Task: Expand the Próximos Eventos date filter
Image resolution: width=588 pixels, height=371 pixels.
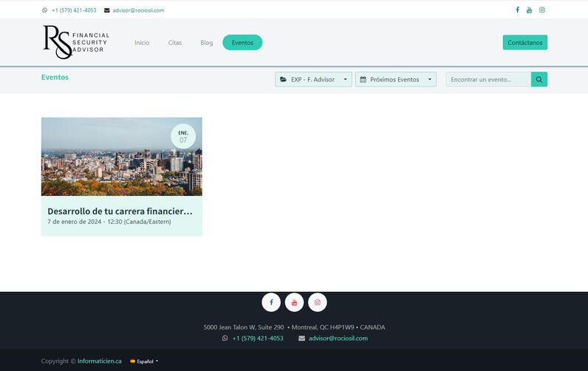Action: pos(395,79)
